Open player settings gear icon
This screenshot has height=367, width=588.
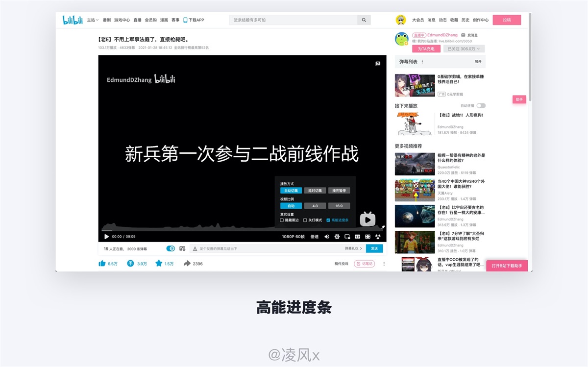(337, 237)
